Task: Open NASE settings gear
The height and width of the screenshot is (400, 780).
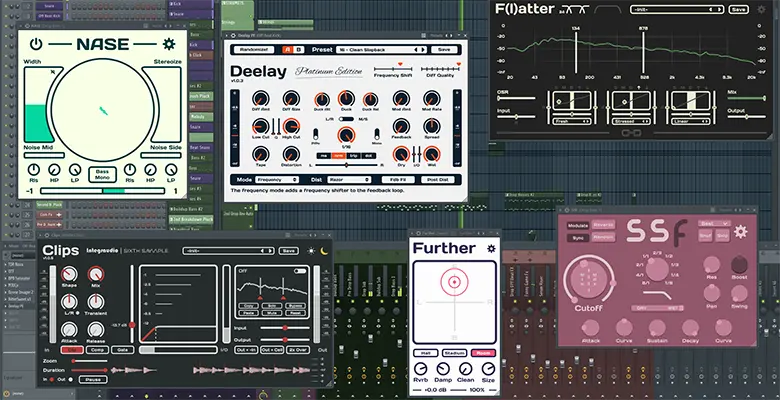Action: [x=169, y=44]
